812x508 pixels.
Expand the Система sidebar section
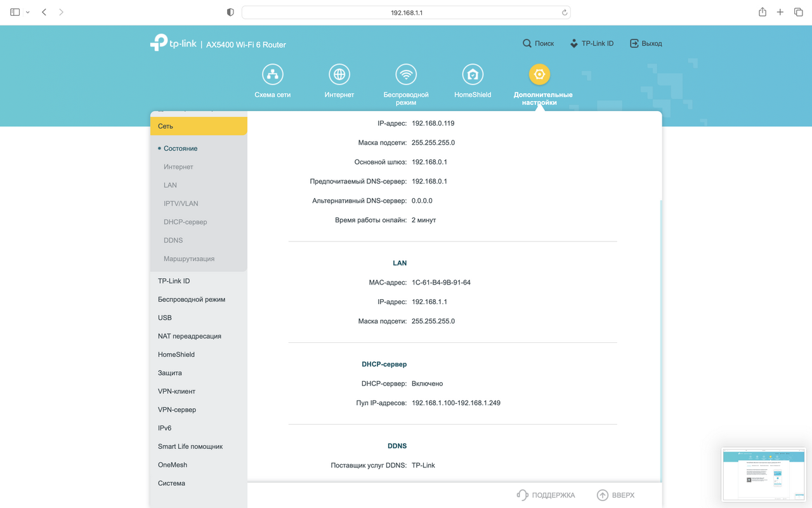(x=171, y=483)
